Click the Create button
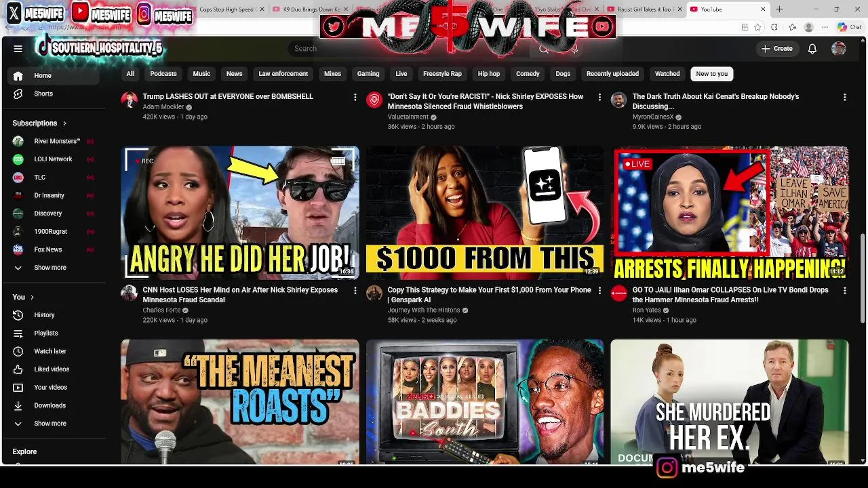This screenshot has height=488, width=868. point(777,49)
